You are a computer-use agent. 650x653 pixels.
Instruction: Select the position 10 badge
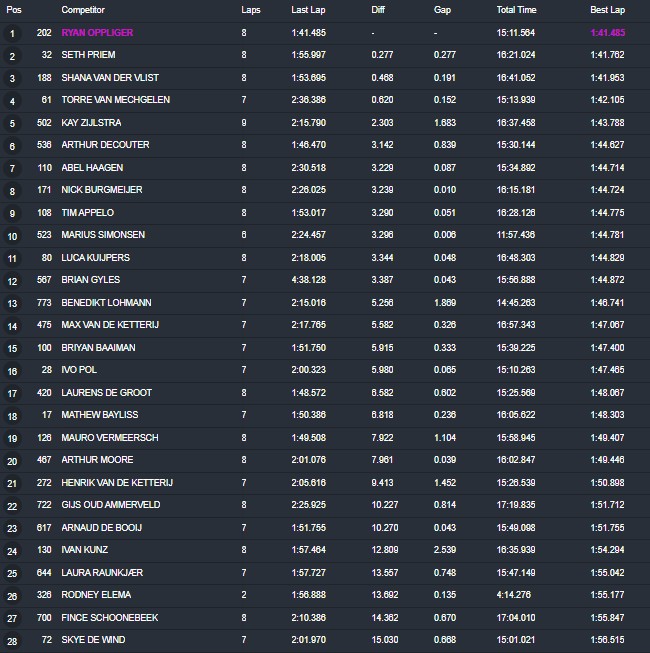click(x=12, y=236)
